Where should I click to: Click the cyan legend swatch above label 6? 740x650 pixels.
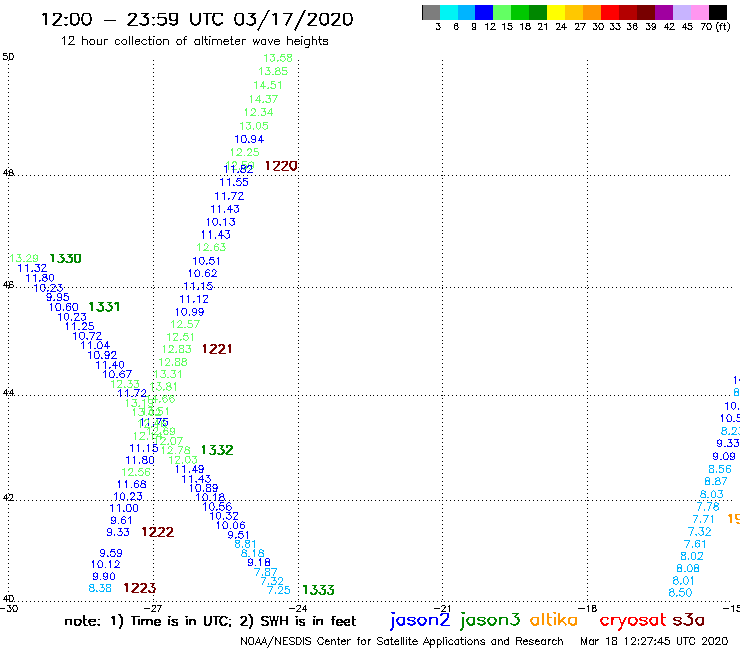(449, 12)
